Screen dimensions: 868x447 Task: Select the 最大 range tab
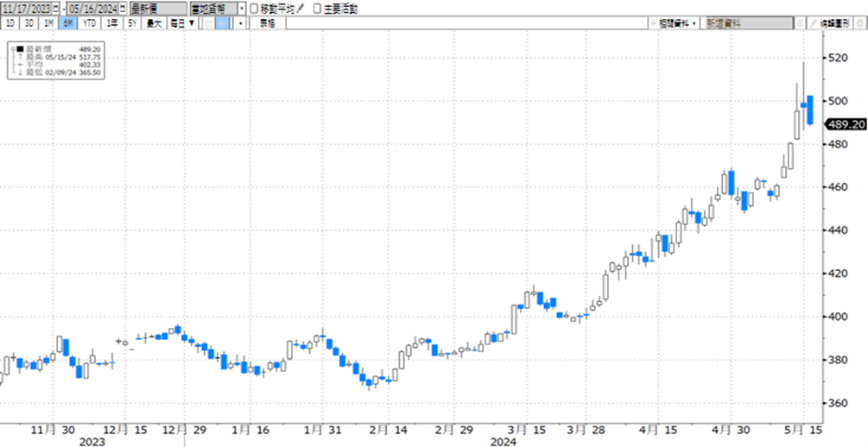point(154,23)
